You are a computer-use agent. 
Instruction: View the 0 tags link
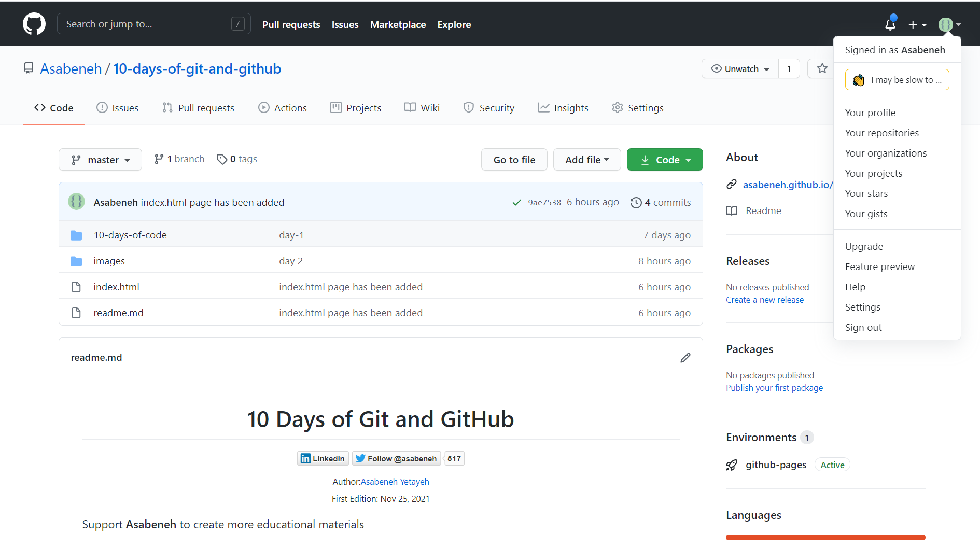tap(237, 159)
